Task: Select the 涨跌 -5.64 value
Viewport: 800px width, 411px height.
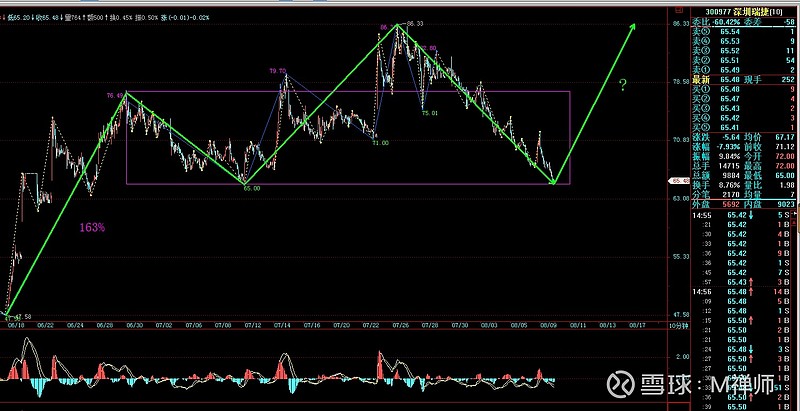Action: click(730, 137)
